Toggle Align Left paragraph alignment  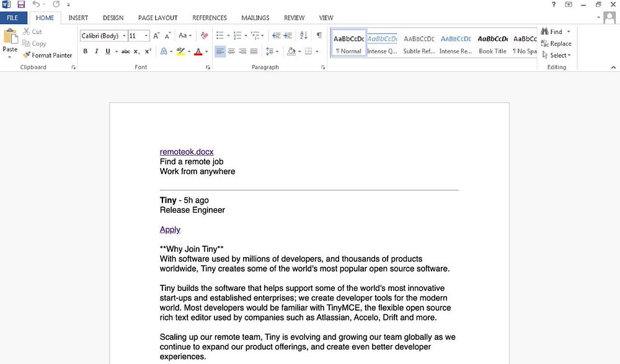220,51
